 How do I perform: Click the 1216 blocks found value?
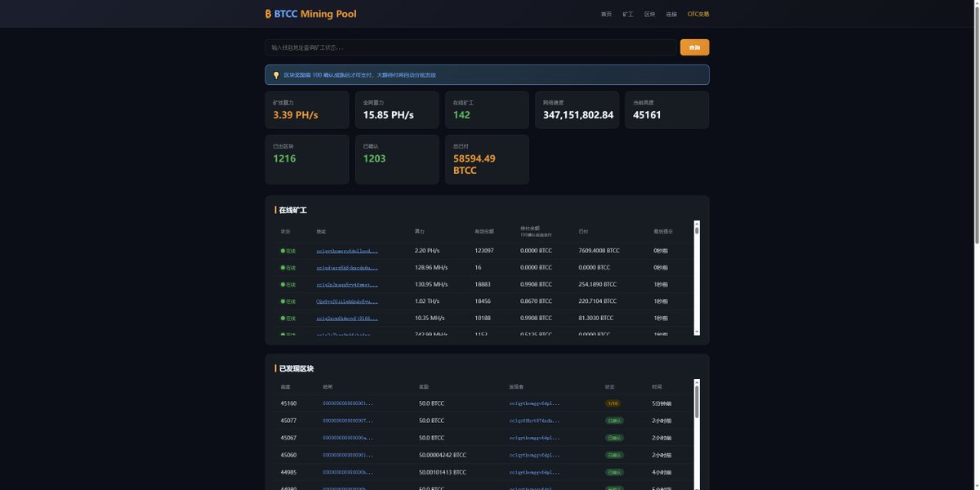coord(284,158)
